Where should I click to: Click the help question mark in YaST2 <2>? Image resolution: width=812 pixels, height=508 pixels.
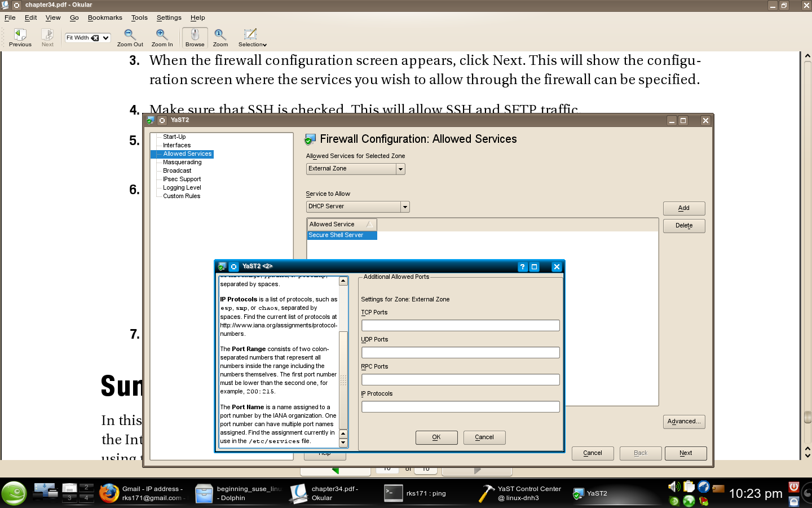(522, 267)
